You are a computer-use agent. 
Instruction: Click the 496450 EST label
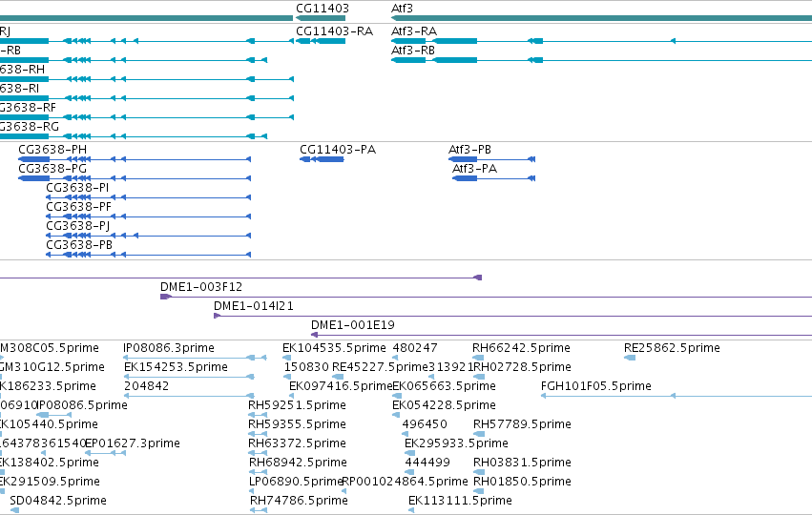(x=425, y=424)
